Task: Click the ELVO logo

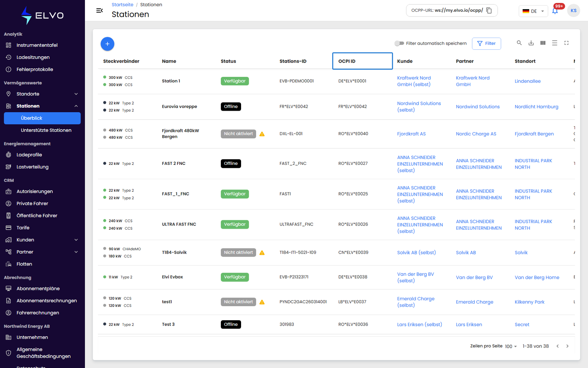Action: tap(42, 15)
